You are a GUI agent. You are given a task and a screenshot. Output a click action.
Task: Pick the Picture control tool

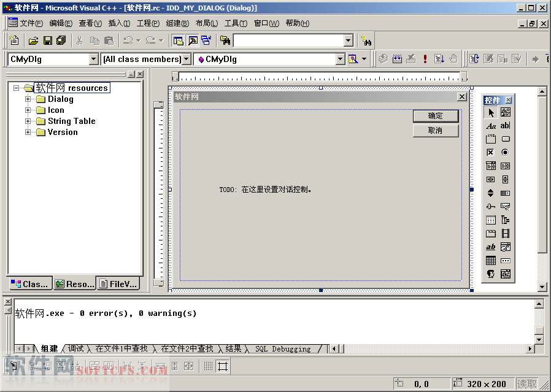click(506, 112)
